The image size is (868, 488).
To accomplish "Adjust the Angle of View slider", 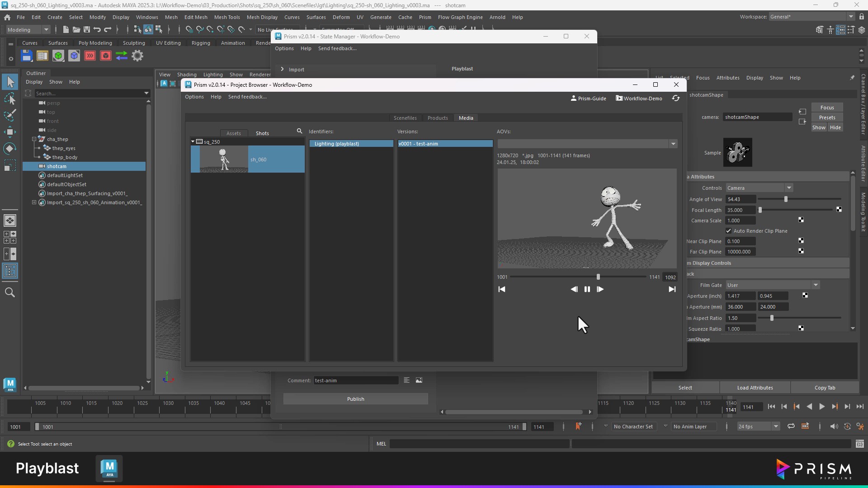I will pos(786,199).
